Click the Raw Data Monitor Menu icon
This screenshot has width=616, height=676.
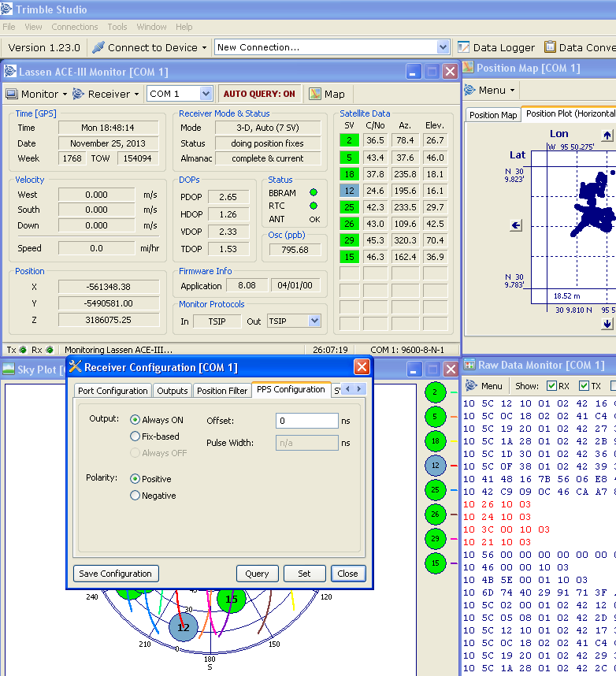pyautogui.click(x=471, y=385)
